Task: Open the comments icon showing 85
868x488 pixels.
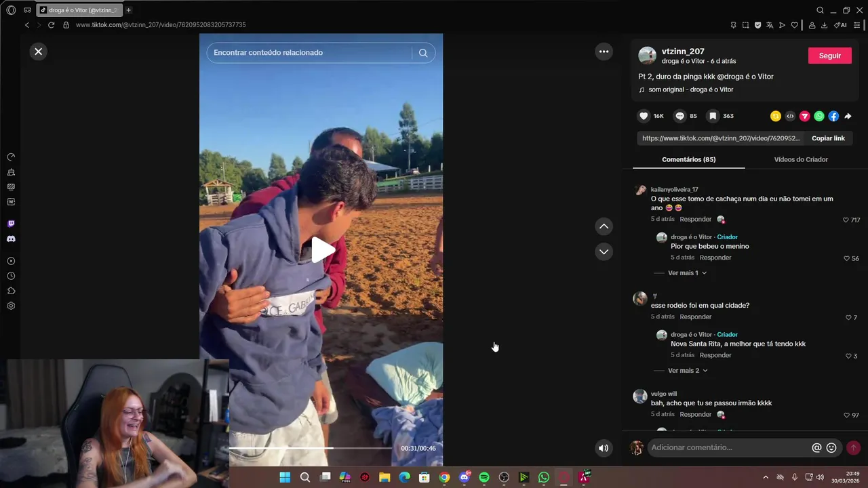Action: coord(679,116)
